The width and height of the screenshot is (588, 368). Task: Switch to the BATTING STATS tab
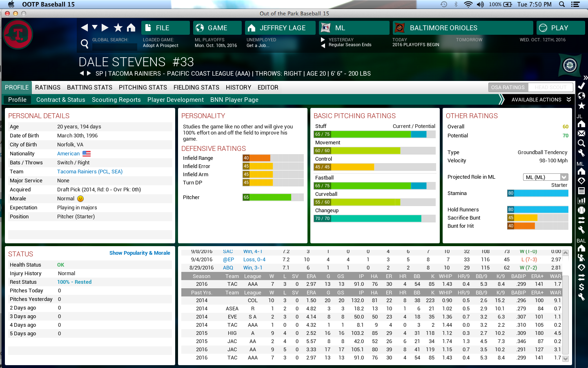click(x=89, y=88)
